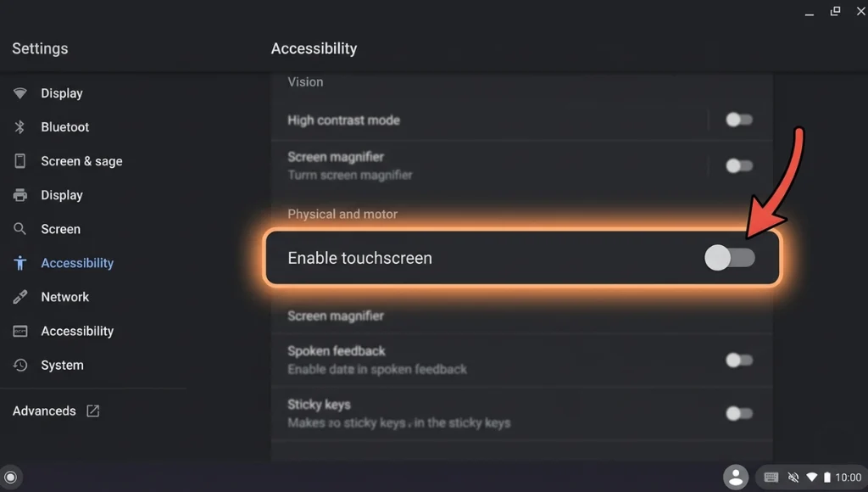This screenshot has height=492, width=868.
Task: Enable the Sticky keys switch
Action: pos(737,413)
